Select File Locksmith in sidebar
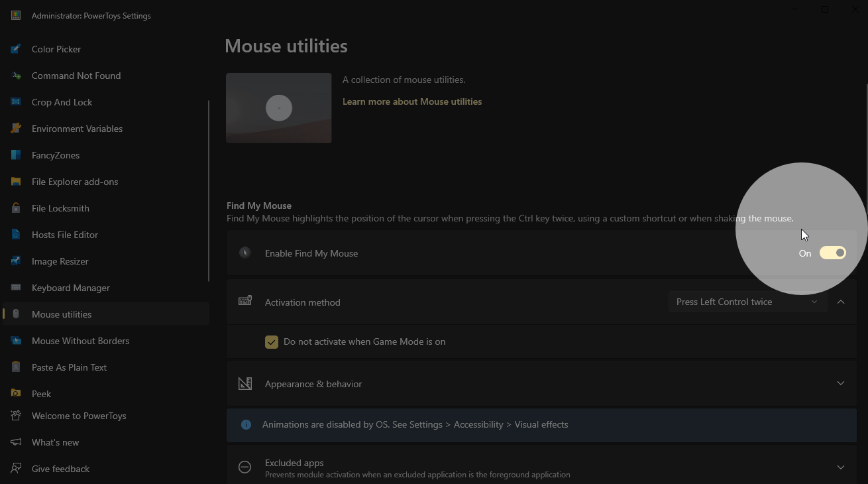Viewport: 868px width, 484px height. (x=106, y=208)
